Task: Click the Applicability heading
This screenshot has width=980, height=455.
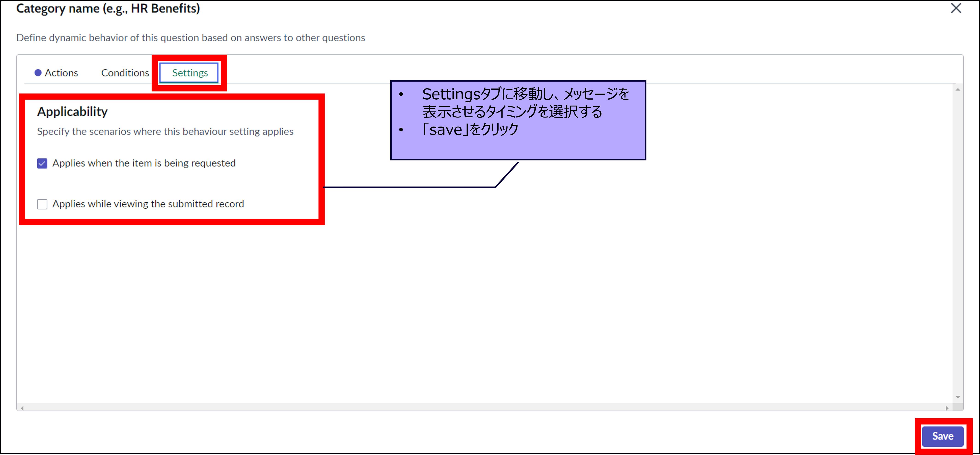Action: tap(72, 112)
